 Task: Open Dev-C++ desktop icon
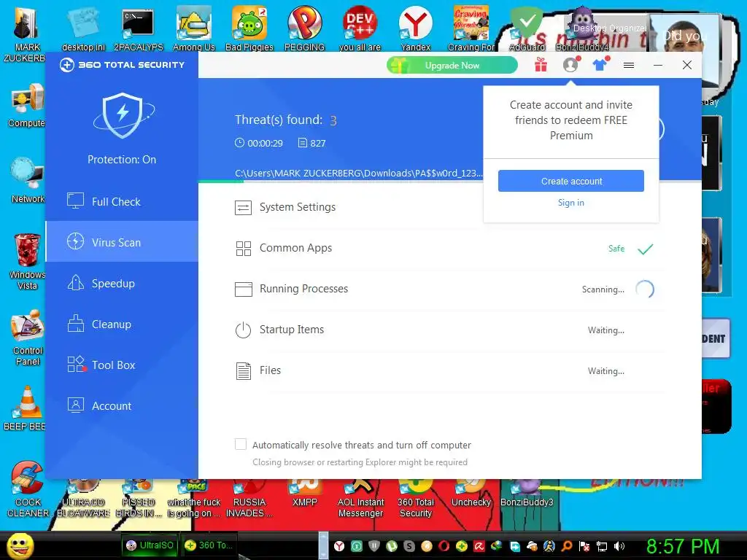click(x=360, y=29)
